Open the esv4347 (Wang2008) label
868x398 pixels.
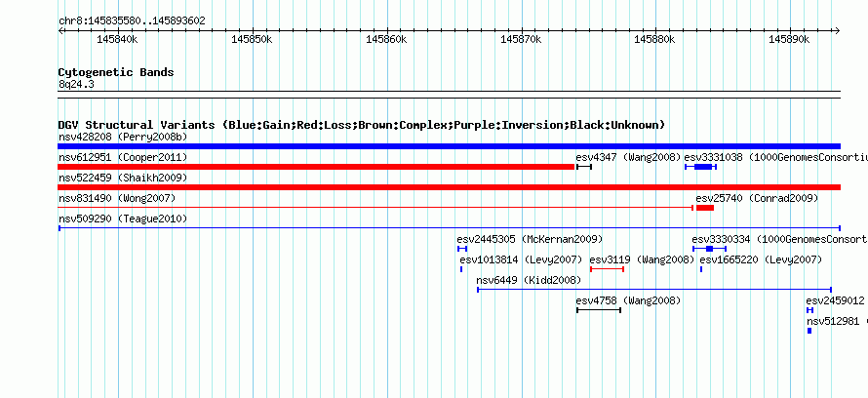coord(628,157)
